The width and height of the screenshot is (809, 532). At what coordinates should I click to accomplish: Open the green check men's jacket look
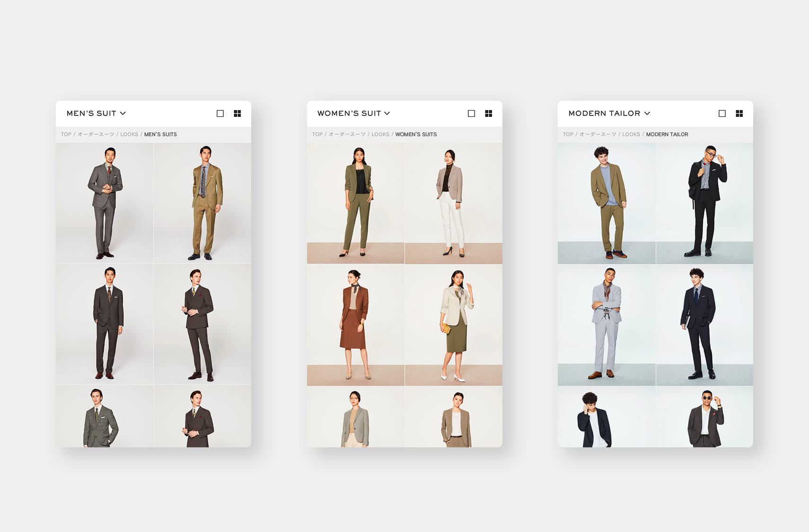[105, 416]
